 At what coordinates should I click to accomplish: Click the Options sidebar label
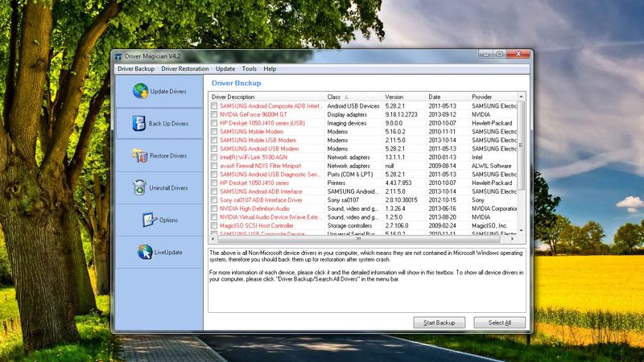(168, 220)
